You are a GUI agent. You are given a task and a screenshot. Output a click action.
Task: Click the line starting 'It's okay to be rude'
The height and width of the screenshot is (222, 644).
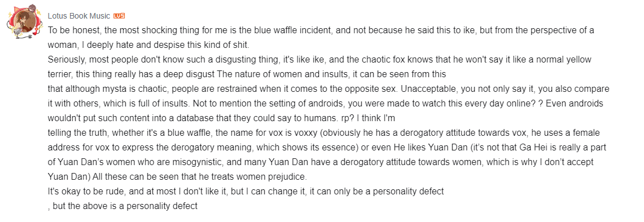246,192
